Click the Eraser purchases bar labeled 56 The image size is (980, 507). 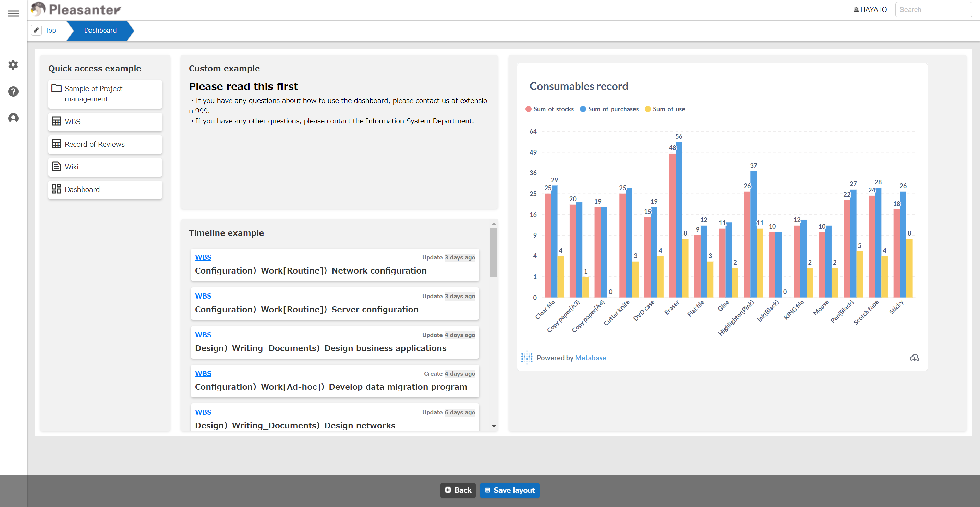[x=679, y=220]
